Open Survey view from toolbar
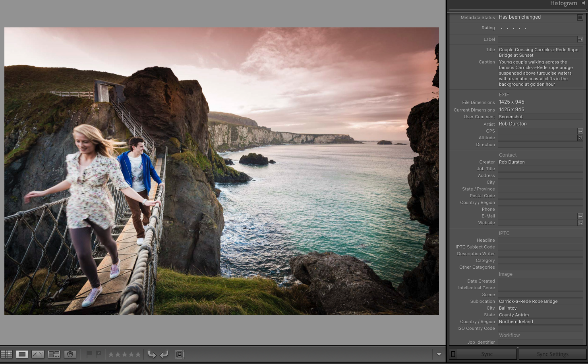588x364 pixels. [54, 354]
